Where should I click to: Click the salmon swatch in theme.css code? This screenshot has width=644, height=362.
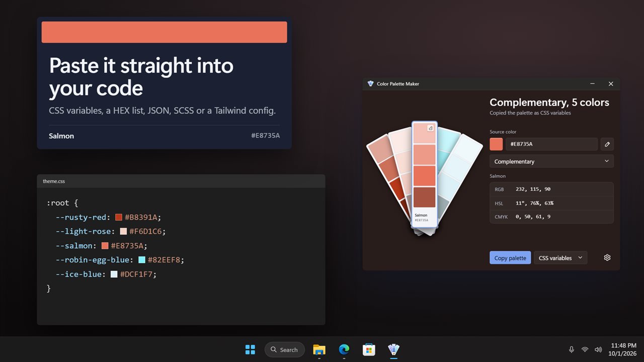[x=105, y=246]
